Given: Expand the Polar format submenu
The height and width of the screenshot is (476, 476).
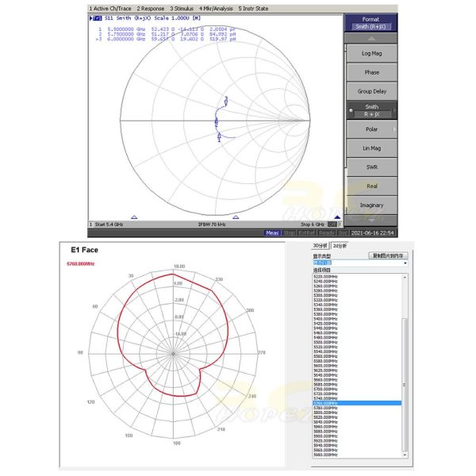Looking at the screenshot, I should tap(371, 129).
